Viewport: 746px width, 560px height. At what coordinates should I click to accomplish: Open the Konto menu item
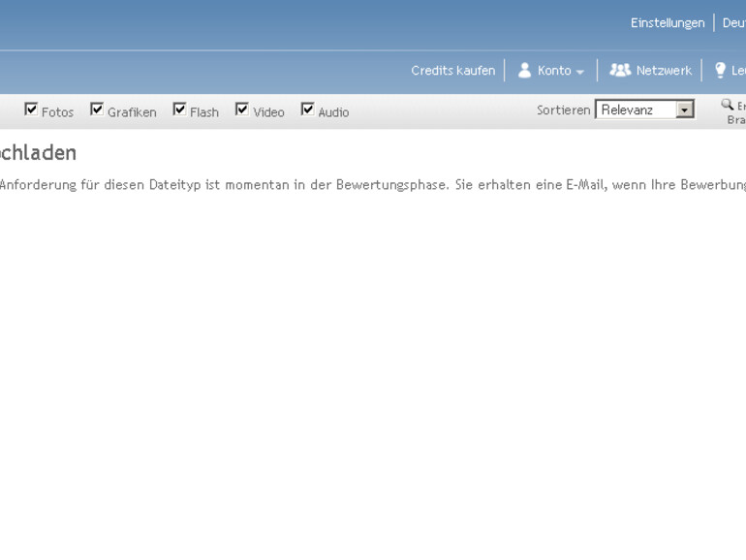click(x=554, y=71)
